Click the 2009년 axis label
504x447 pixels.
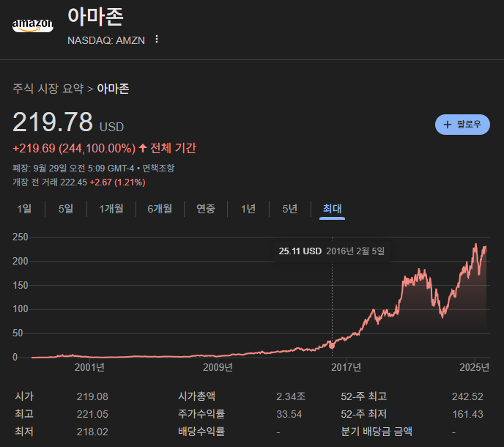click(218, 367)
